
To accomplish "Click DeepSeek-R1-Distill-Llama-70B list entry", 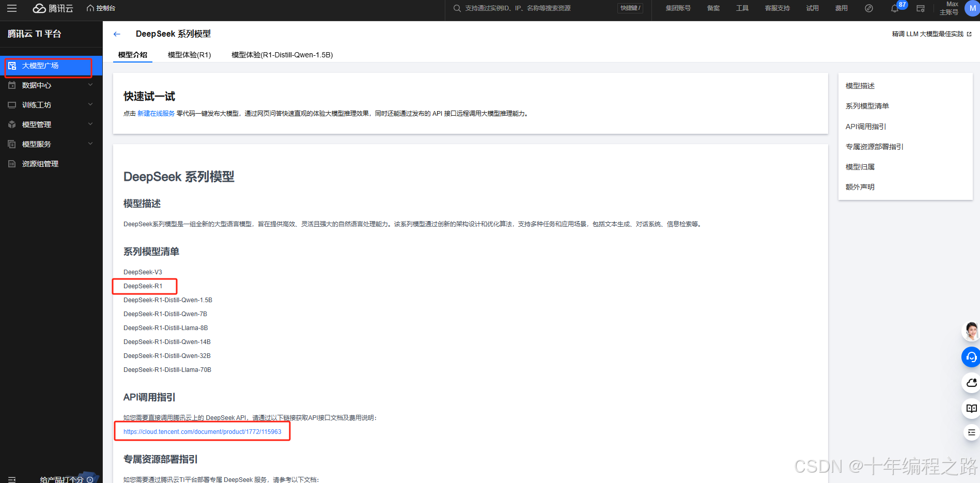I will [167, 370].
